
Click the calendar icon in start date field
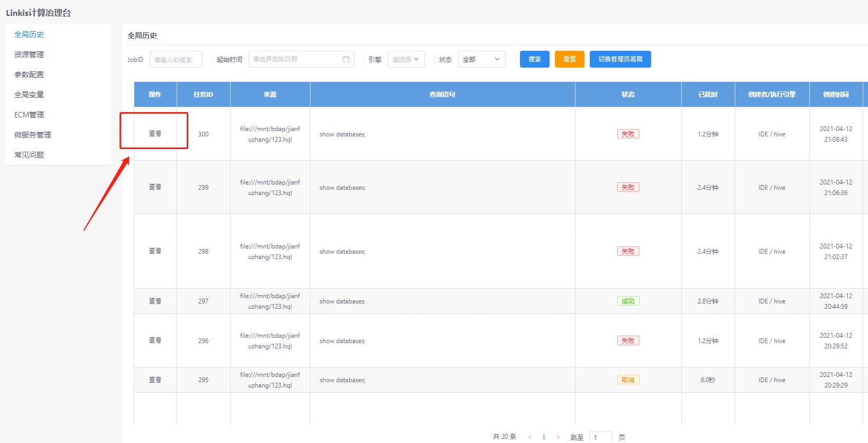point(346,59)
